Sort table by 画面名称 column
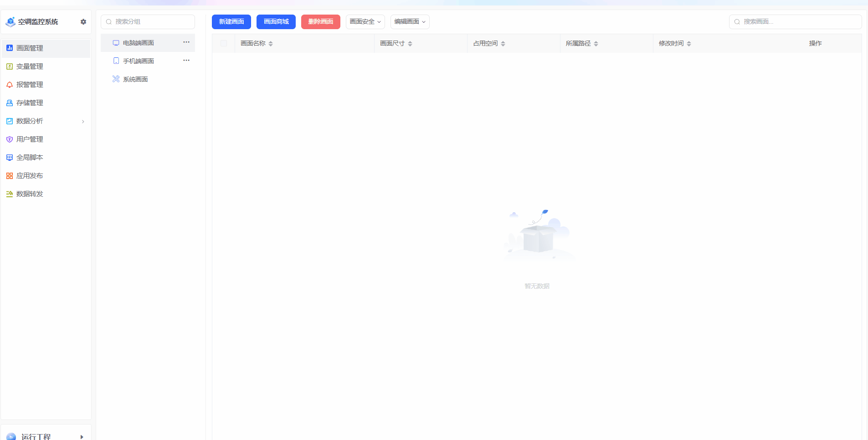 [271, 44]
